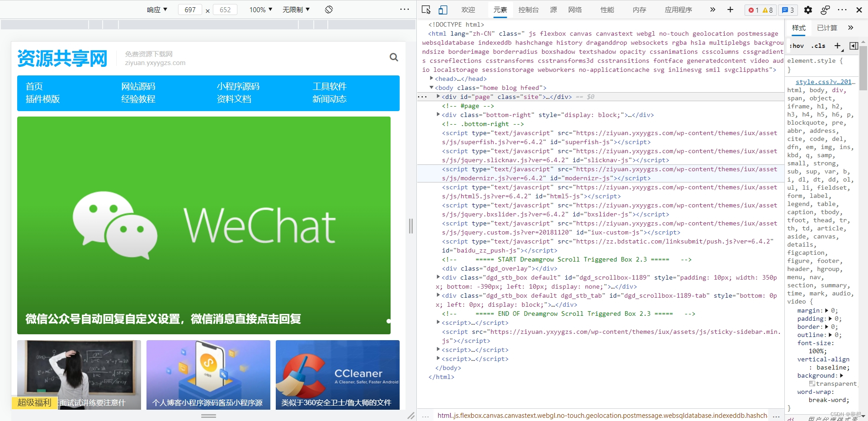Switch to the 已计算 computed tab
The width and height of the screenshot is (868, 421).
click(827, 28)
